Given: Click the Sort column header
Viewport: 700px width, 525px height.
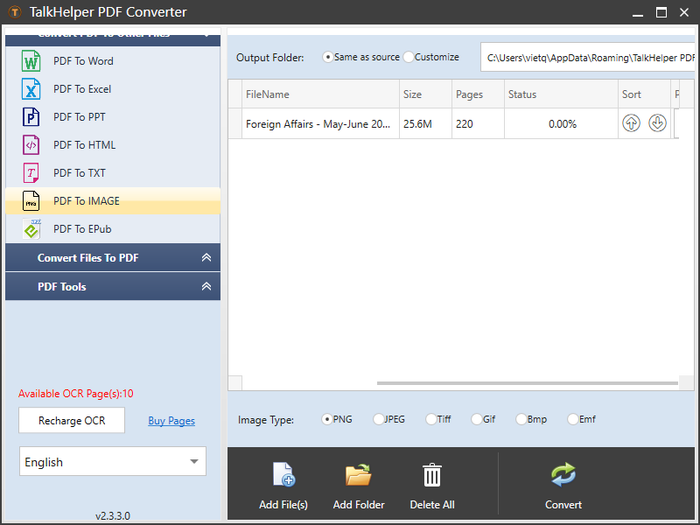Looking at the screenshot, I should [x=644, y=94].
